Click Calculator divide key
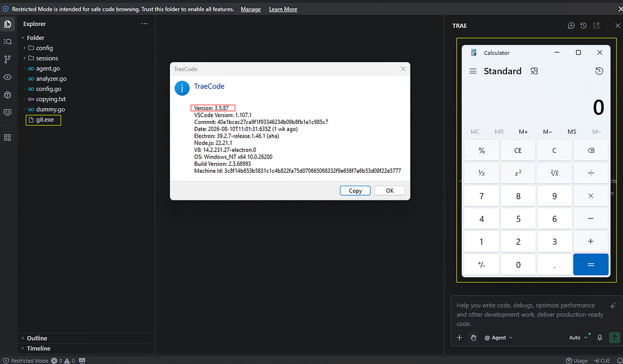The height and width of the screenshot is (364, 623). click(x=591, y=173)
